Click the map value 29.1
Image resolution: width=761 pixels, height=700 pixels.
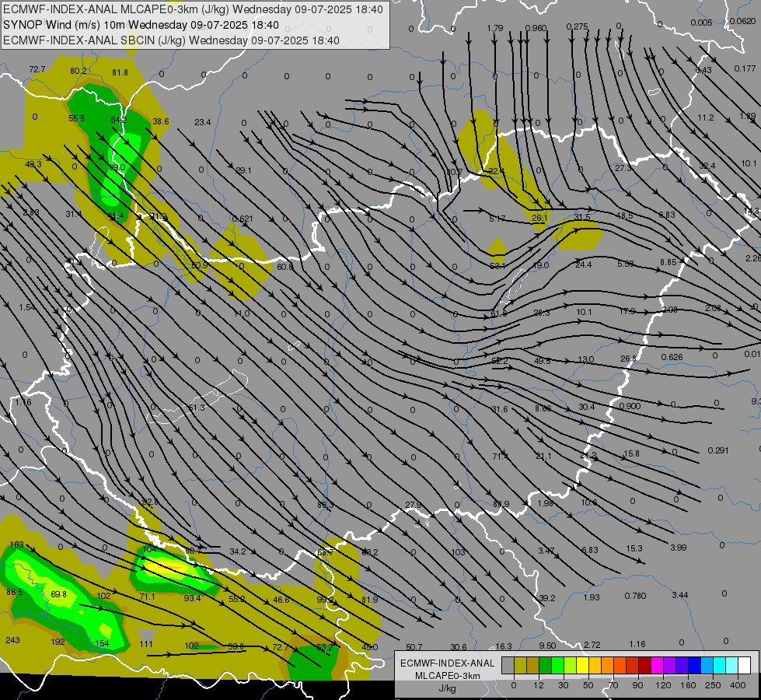click(x=243, y=170)
